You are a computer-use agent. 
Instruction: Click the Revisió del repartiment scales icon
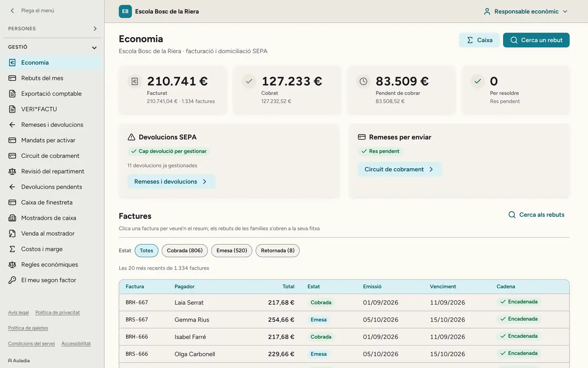pos(12,171)
